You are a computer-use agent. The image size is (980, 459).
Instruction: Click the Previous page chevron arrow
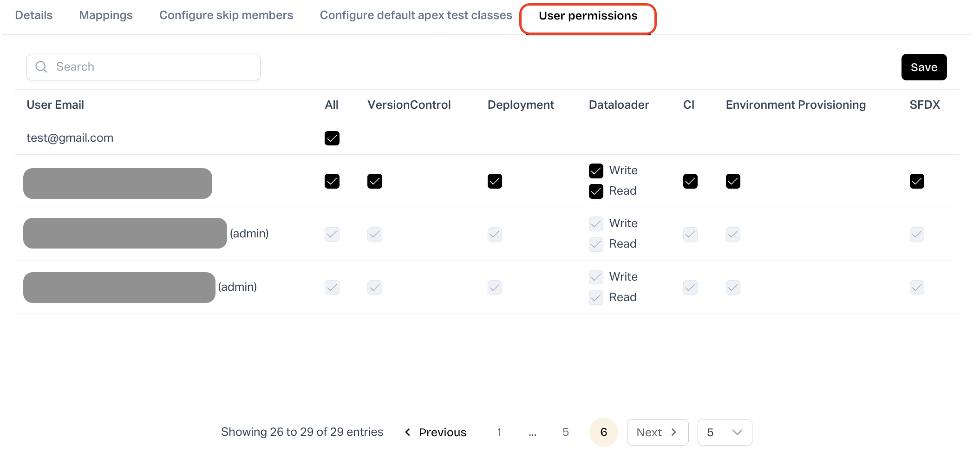coord(408,432)
